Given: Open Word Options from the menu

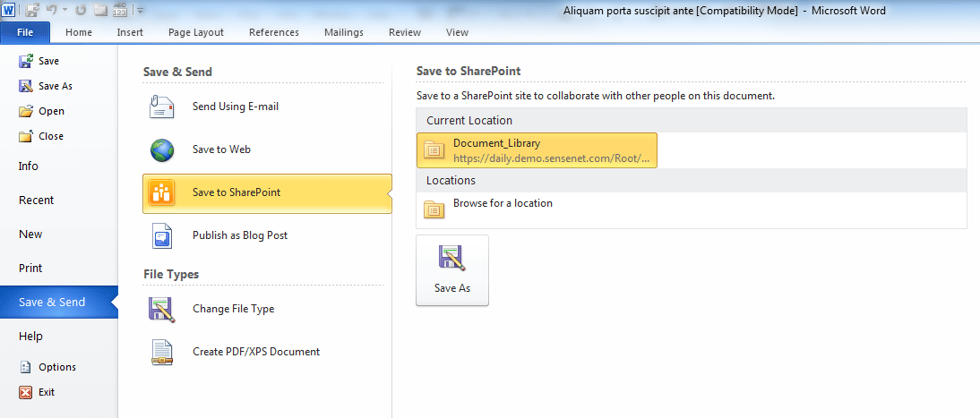Looking at the screenshot, I should pyautogui.click(x=59, y=367).
